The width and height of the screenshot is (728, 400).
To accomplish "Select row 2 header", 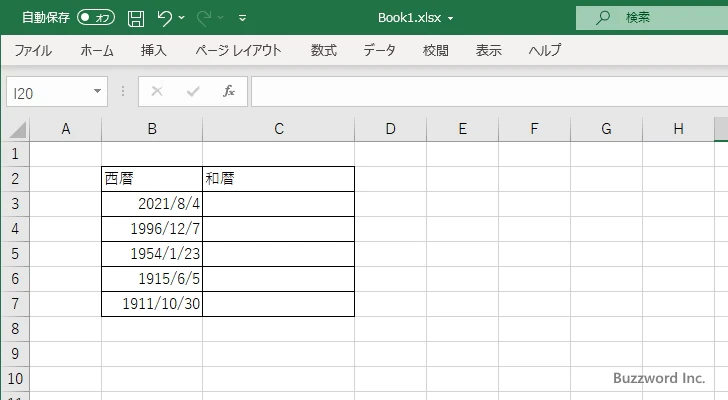I will [15, 179].
